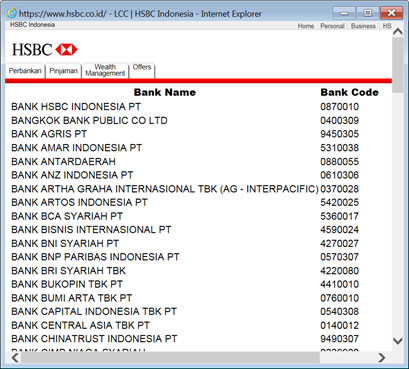Image resolution: width=409 pixels, height=369 pixels.
Task: Click bank code 0870010
Action: pyautogui.click(x=340, y=107)
